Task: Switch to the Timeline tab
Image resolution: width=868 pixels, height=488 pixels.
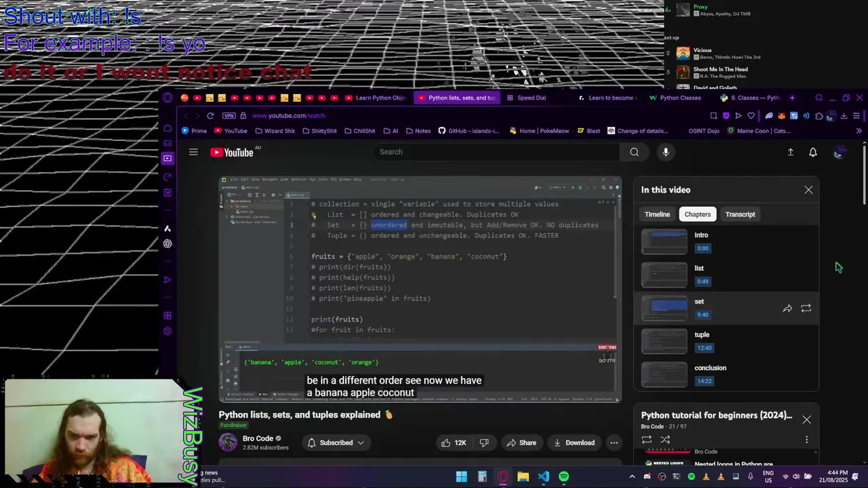Action: coord(657,214)
